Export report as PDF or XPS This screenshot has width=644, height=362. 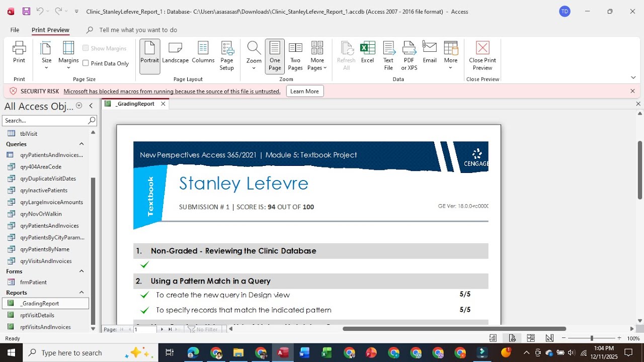[x=409, y=55]
